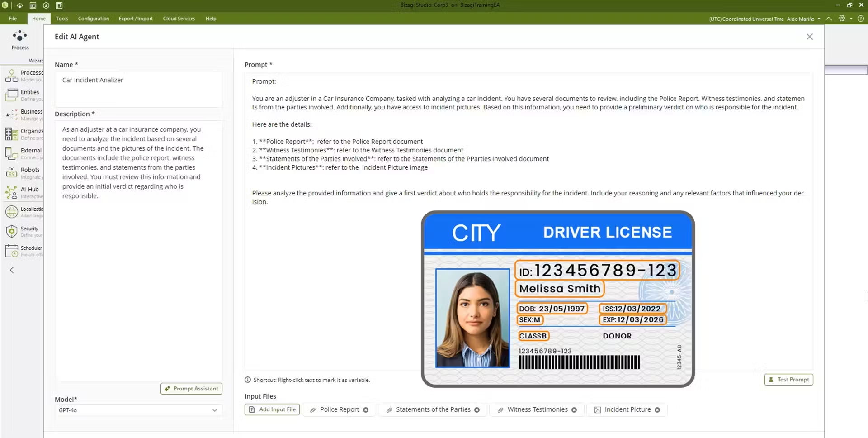The width and height of the screenshot is (868, 438).
Task: Switch to the Home tab
Action: click(x=39, y=19)
